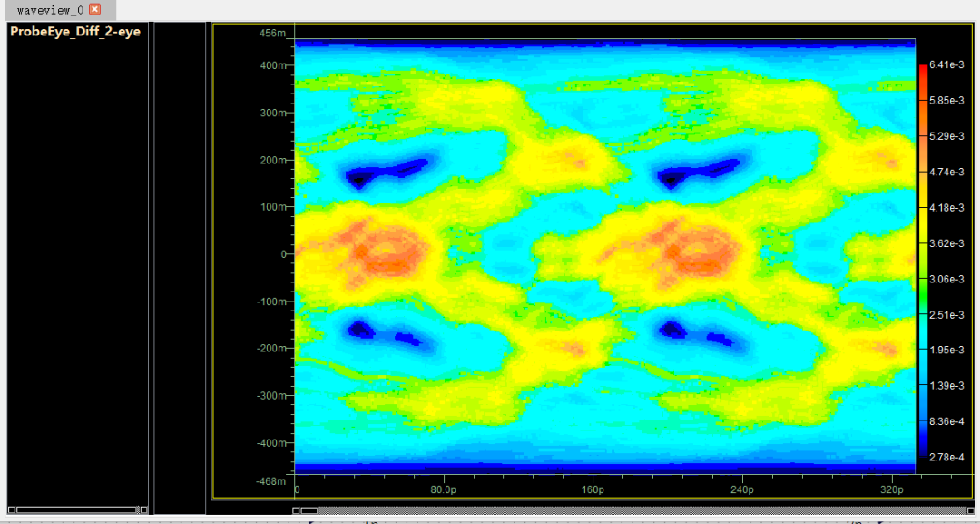Viewport: 980px width, 524px height.
Task: Click the waveform scrollbar's left arrow
Action: point(296,511)
